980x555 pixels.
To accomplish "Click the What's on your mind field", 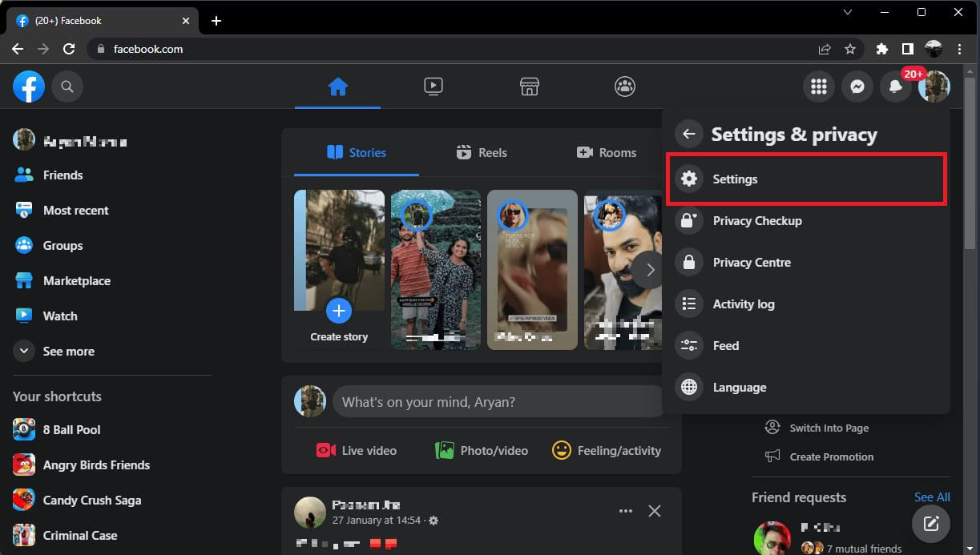I will 498,402.
